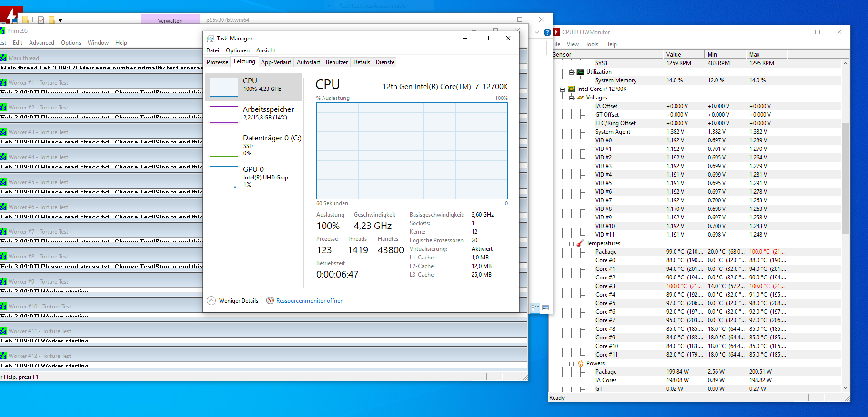Click the HWMonitor scrollbar down arrow
Screen dimensions: 868x417
tap(846, 388)
